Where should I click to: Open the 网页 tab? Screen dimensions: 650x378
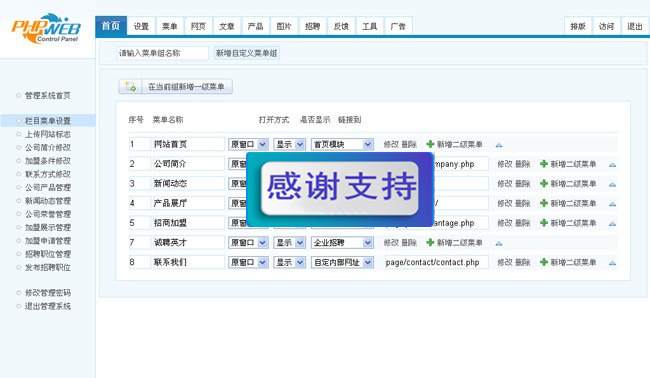tap(198, 27)
